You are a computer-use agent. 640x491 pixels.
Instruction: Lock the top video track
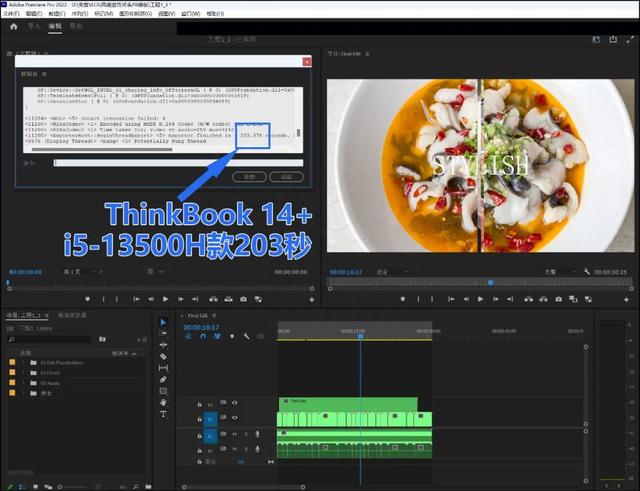200,404
